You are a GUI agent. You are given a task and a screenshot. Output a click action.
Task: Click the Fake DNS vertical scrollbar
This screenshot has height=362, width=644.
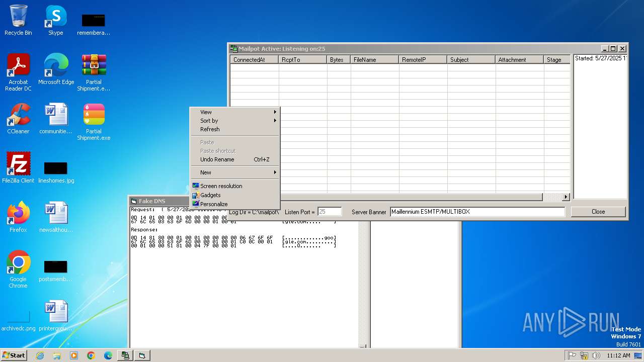tap(362, 277)
